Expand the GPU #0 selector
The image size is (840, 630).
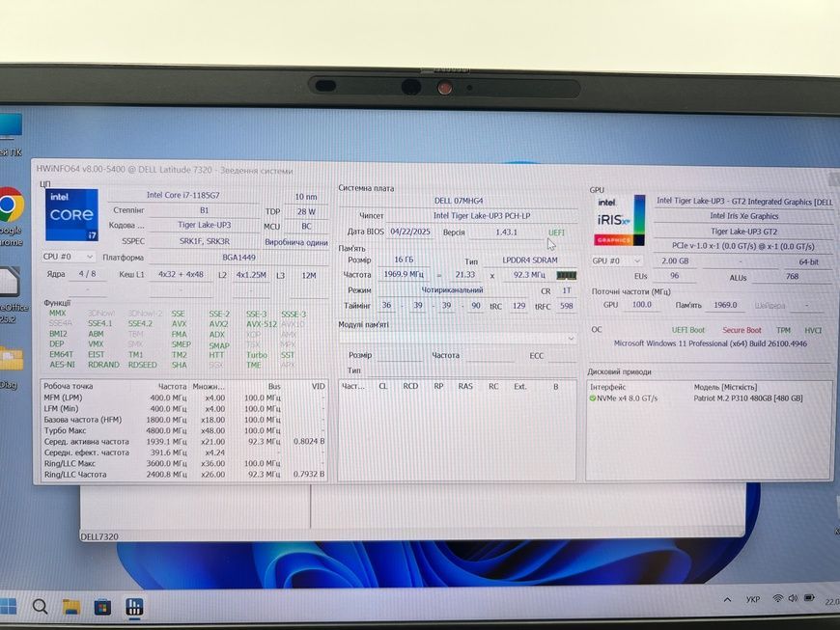[x=617, y=260]
